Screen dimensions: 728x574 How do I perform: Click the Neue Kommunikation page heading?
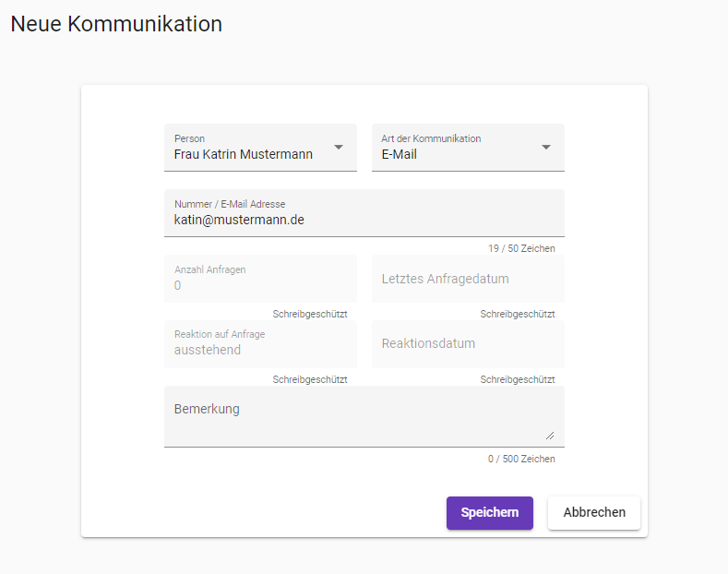click(116, 24)
